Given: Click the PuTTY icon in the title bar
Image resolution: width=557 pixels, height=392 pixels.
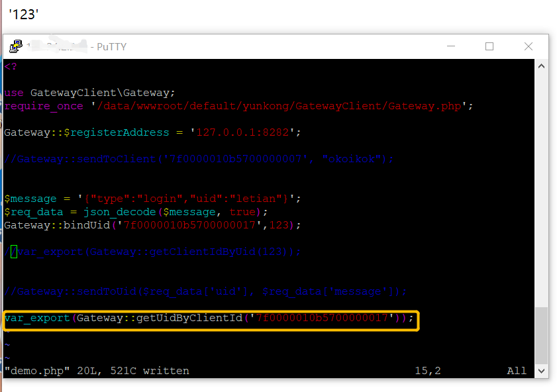Looking at the screenshot, I should (16, 46).
